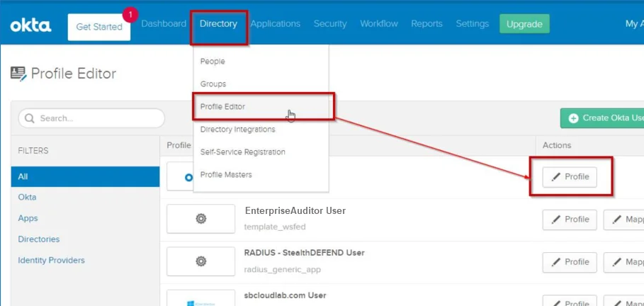Click the Okta logo thumbnail in first row

[180, 177]
